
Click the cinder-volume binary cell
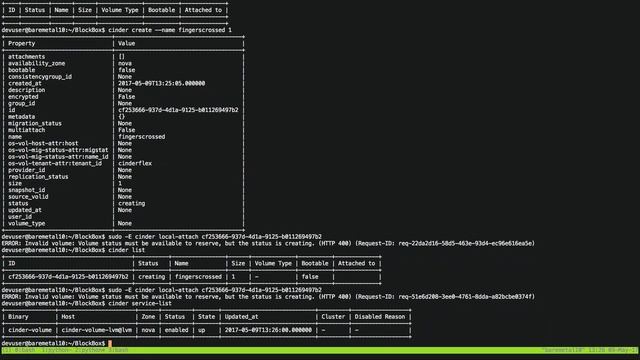pos(30,330)
